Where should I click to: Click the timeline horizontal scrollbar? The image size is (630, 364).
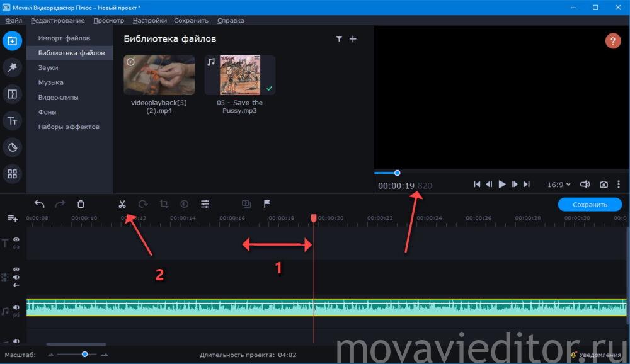point(76,344)
